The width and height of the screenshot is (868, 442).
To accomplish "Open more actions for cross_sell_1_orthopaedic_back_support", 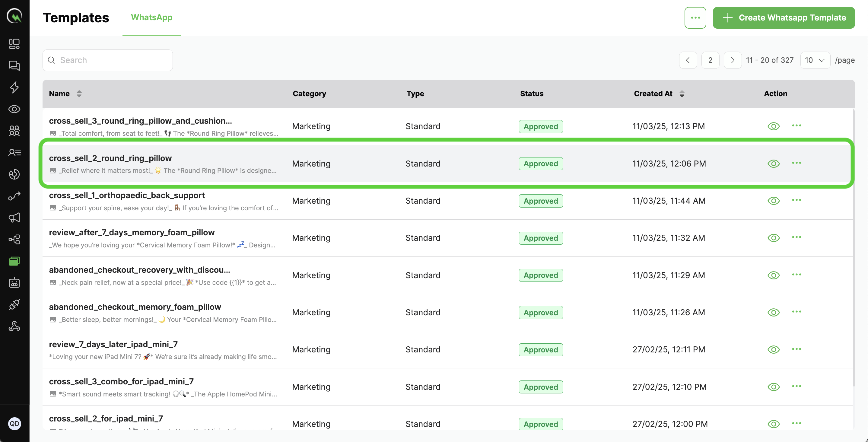I will (796, 200).
